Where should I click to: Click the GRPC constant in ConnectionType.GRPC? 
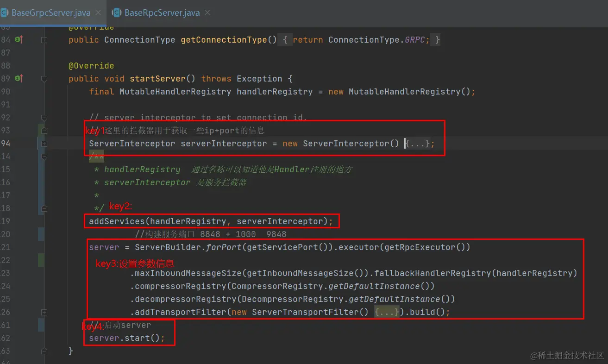415,40
